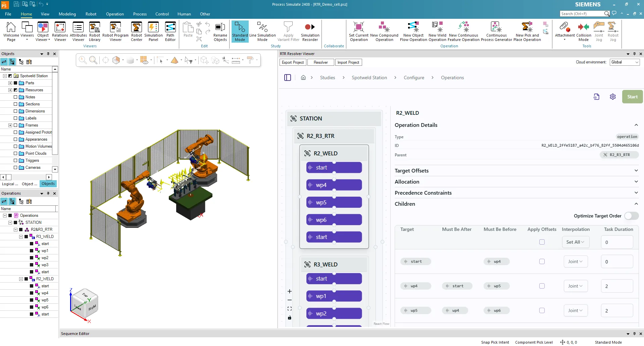Toggle the Labels folder checkbox
Screen dimensions: 644x346
click(15, 118)
